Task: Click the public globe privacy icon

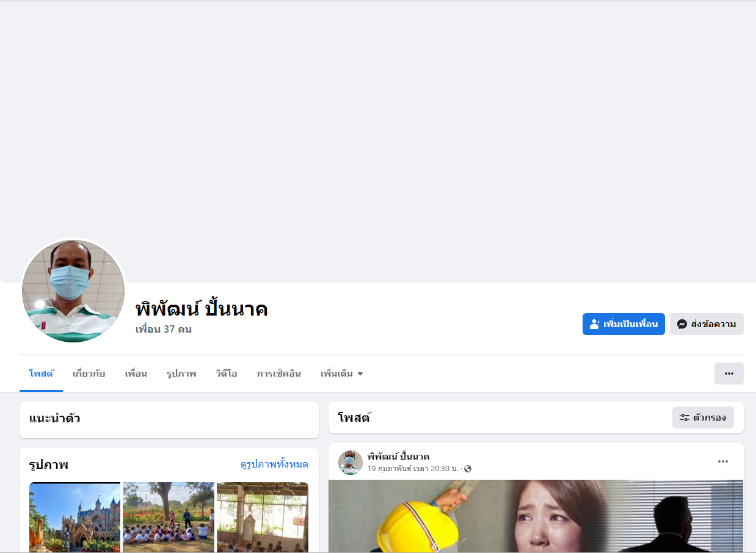Action: tap(468, 469)
